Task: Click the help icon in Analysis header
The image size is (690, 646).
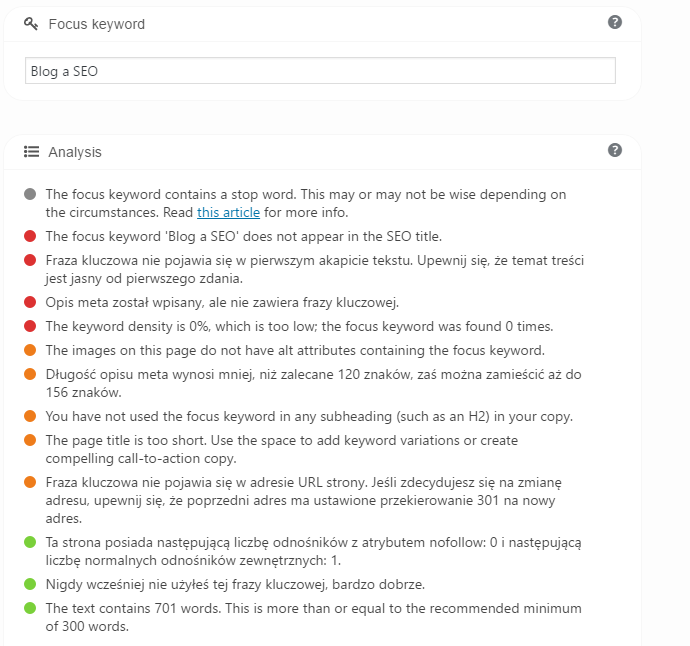Action: (615, 150)
